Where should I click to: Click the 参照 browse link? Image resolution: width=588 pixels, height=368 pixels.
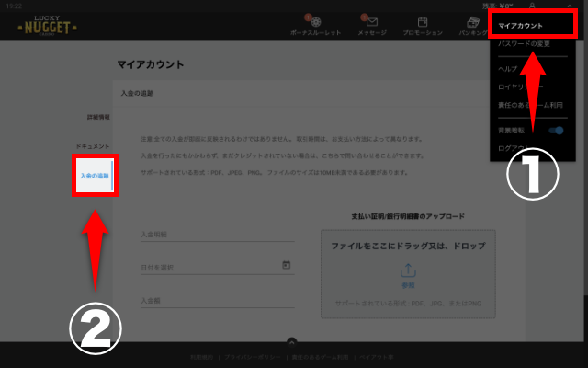[x=407, y=285]
